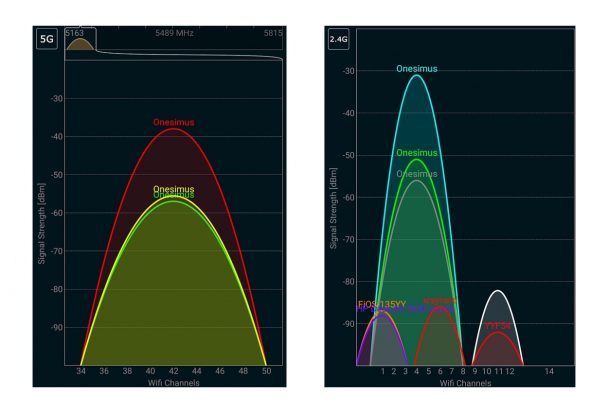Click the -80 label in the 2.4G graph
The height and width of the screenshot is (413, 608).
pos(348,282)
